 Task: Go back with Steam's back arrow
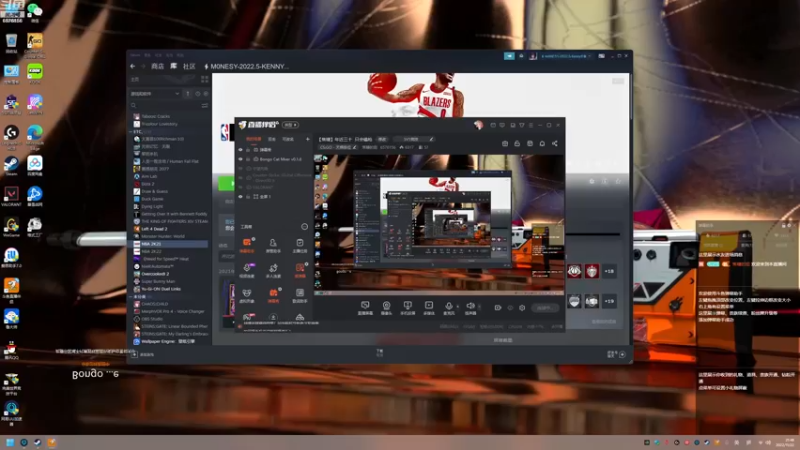pyautogui.click(x=133, y=66)
